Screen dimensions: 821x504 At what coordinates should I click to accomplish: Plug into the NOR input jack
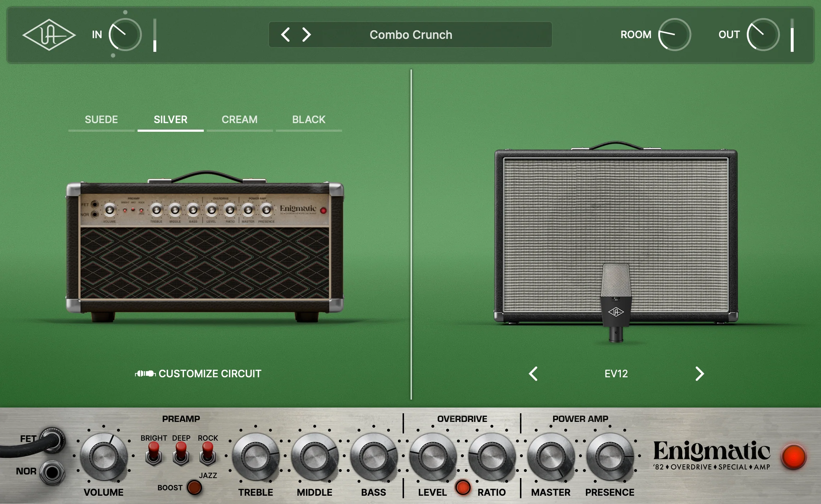(x=53, y=472)
